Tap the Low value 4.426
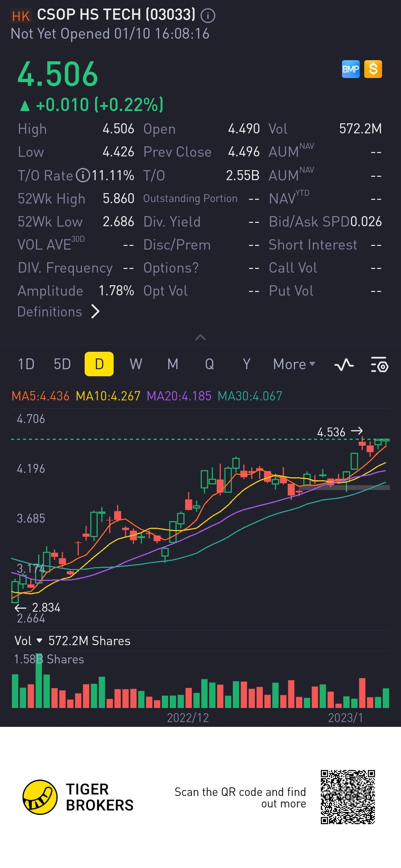Viewport: 401px width, 868px height. click(118, 152)
